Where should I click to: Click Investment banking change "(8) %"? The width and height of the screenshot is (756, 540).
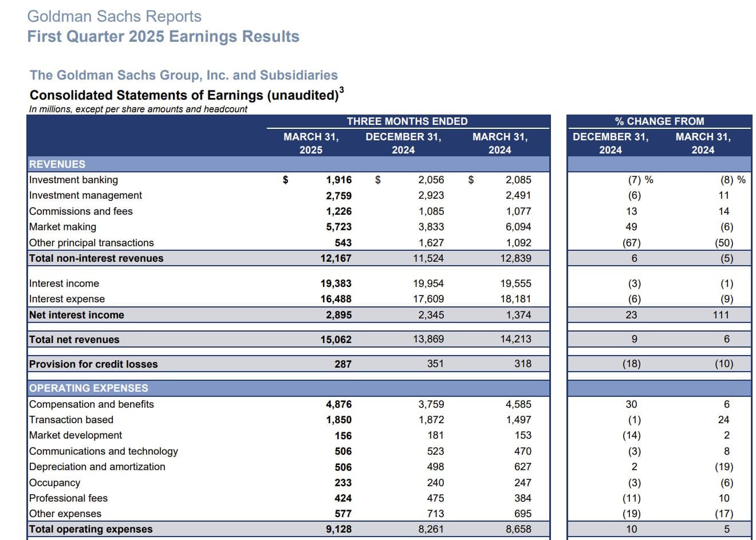tap(733, 180)
